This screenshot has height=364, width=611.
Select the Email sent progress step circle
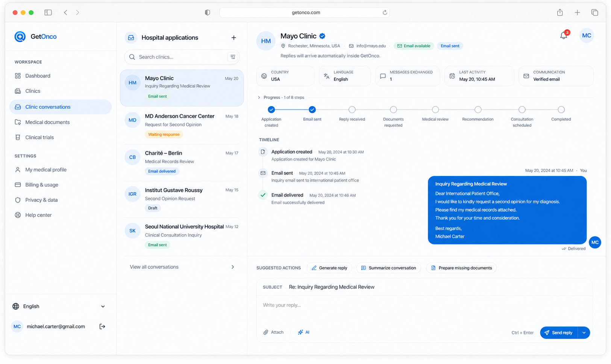pos(312,110)
